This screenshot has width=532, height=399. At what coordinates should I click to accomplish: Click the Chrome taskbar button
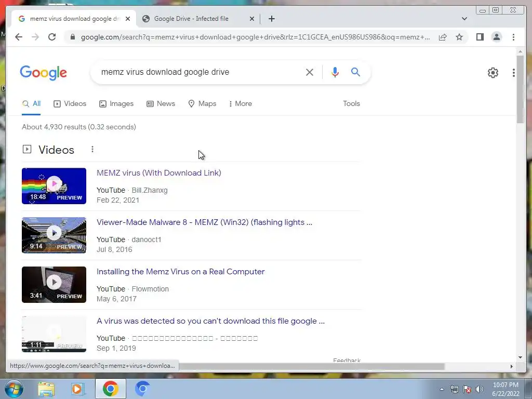[110, 389]
